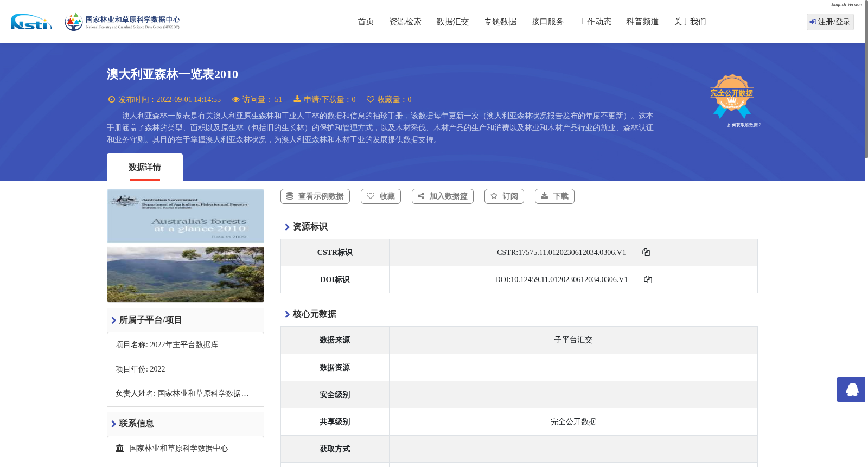Click the 数据资源 label cell
The width and height of the screenshot is (868, 467).
[335, 368]
